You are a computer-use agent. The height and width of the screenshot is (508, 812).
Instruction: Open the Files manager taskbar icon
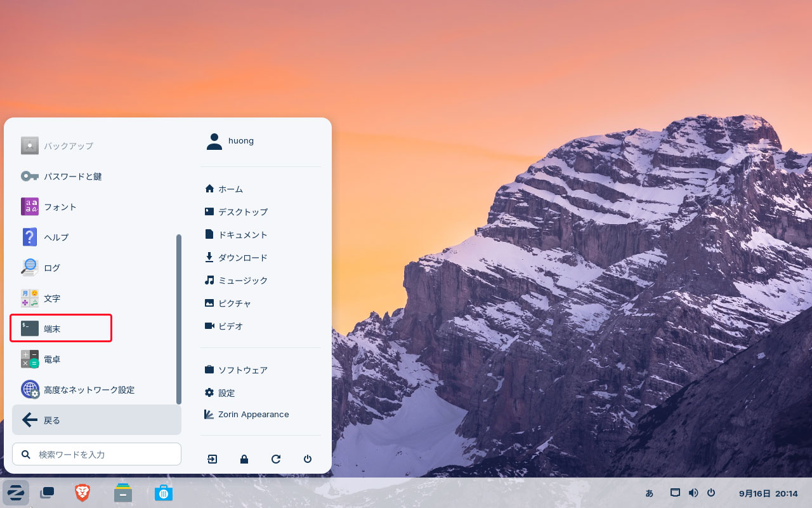coord(123,493)
